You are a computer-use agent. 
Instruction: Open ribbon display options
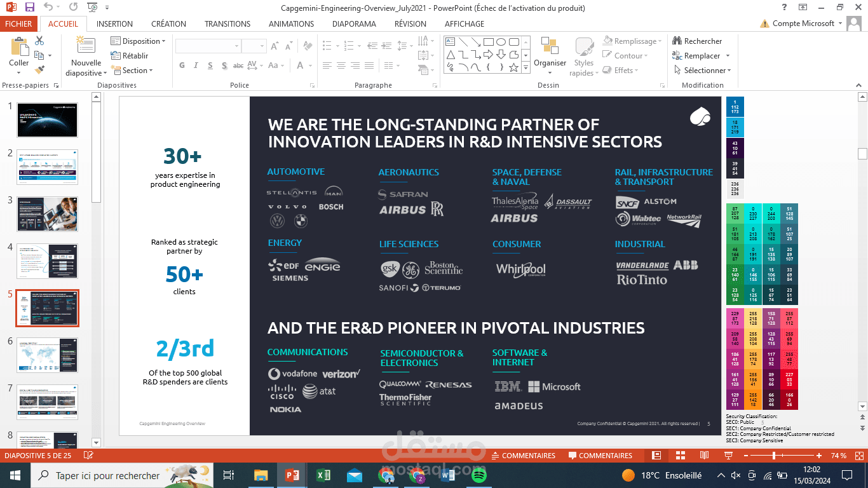pyautogui.click(x=802, y=8)
